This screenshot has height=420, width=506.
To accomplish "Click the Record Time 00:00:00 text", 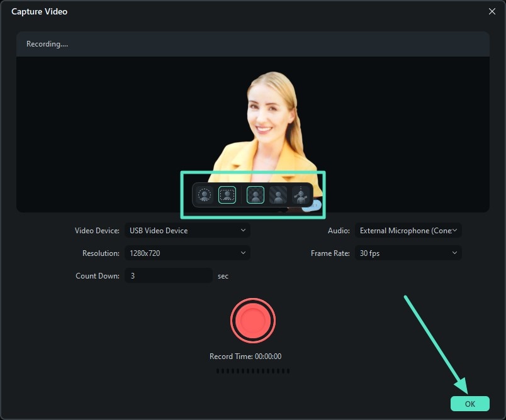I will click(245, 356).
